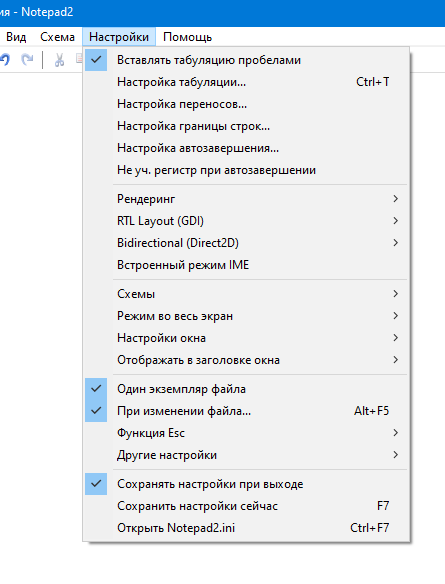The width and height of the screenshot is (445, 584).
Task: Click 'Сохранить настройки сейчас' item
Action: pos(247,506)
